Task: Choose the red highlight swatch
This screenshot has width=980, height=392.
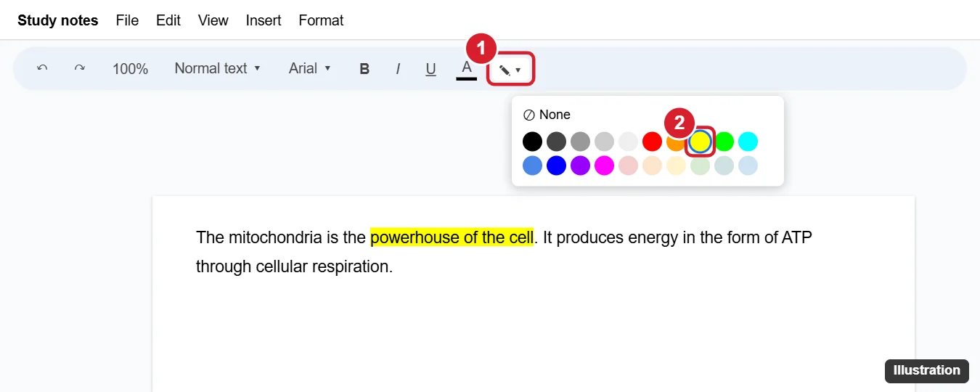Action: [652, 142]
